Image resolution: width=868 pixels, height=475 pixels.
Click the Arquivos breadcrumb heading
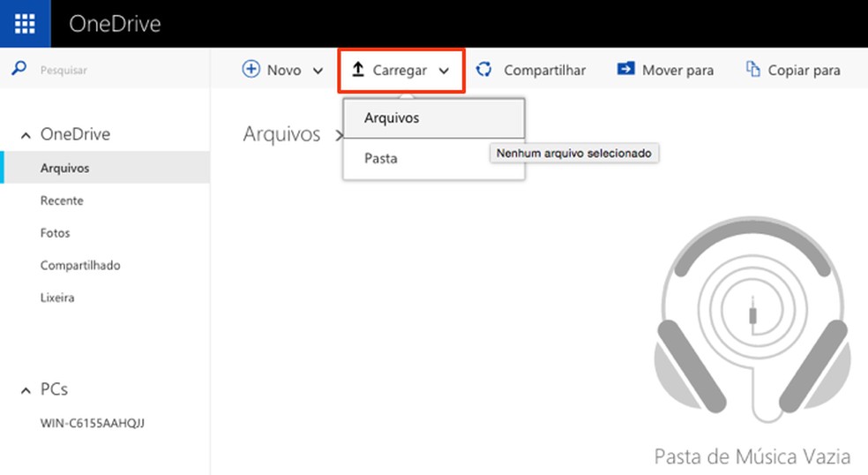pos(281,134)
